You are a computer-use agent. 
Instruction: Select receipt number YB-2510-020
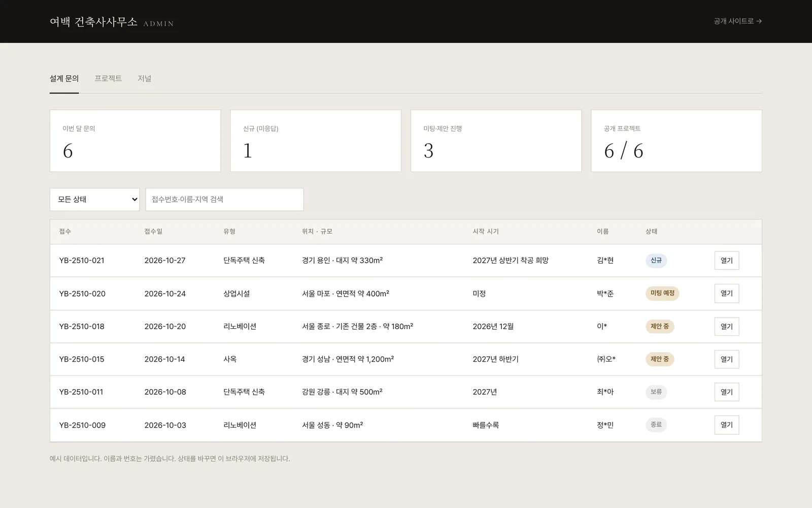tap(82, 294)
